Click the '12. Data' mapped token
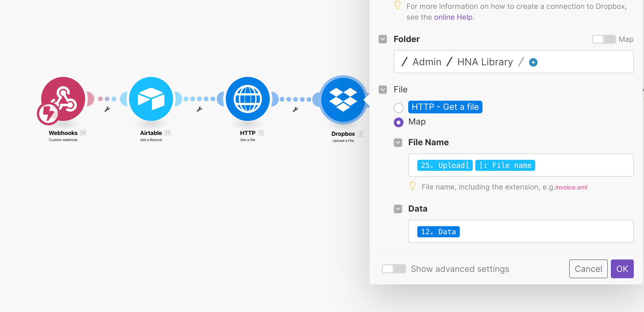Image resolution: width=644 pixels, height=312 pixels. click(438, 232)
